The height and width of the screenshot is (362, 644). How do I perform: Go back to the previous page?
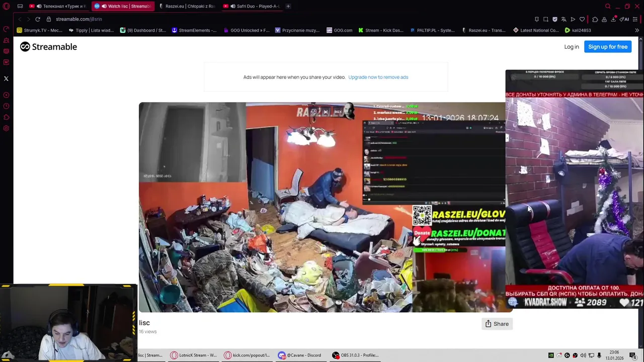(20, 19)
